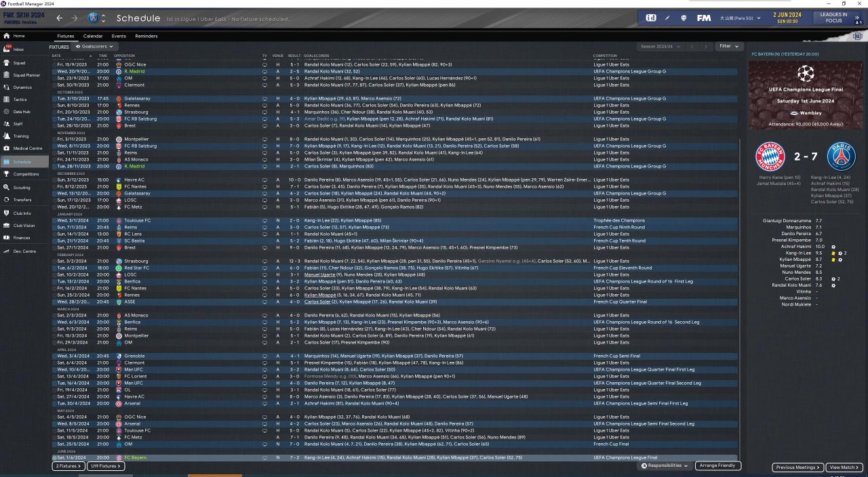
Task: Switch to the Fixtures tab
Action: [x=66, y=36]
